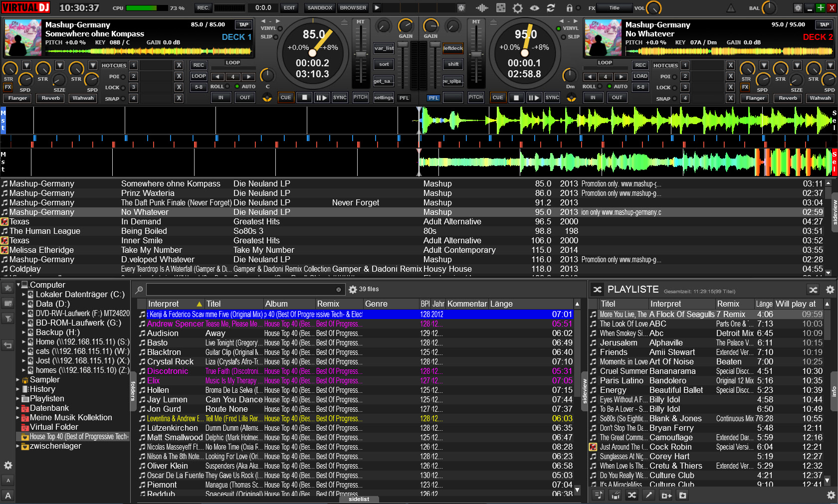Open browser options gear next to 39 files
This screenshot has height=504, width=838.
(353, 290)
